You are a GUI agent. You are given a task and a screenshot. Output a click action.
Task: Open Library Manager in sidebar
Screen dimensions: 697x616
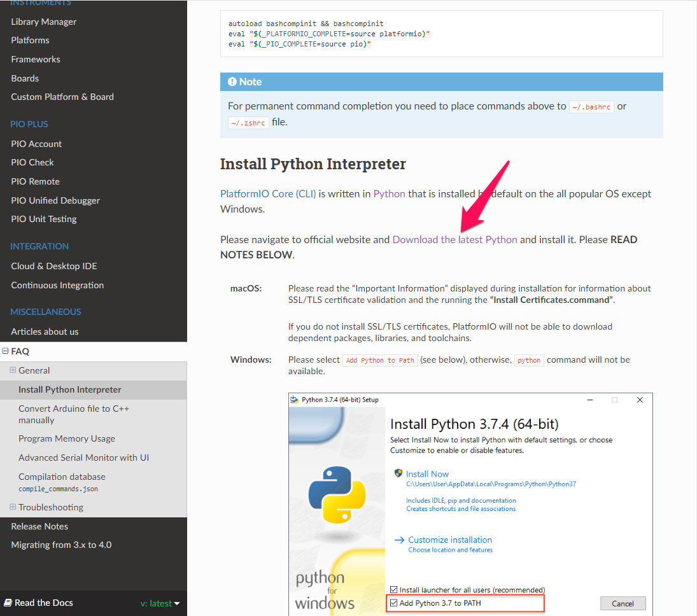pyautogui.click(x=43, y=22)
